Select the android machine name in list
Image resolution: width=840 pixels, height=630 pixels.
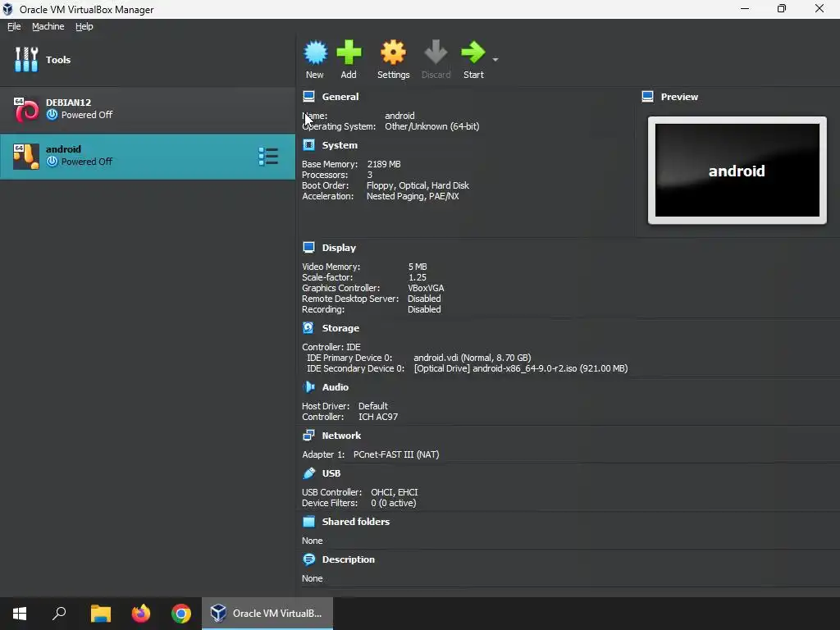click(63, 149)
